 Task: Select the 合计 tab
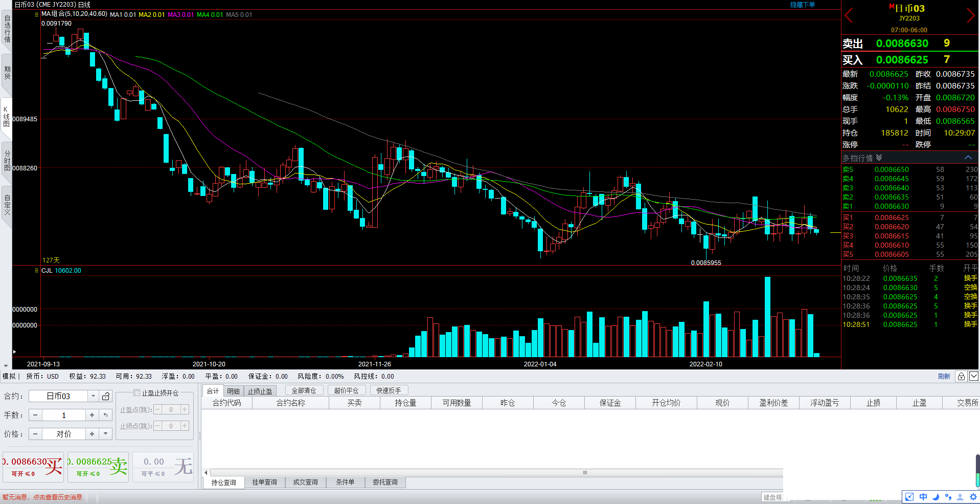(x=213, y=391)
